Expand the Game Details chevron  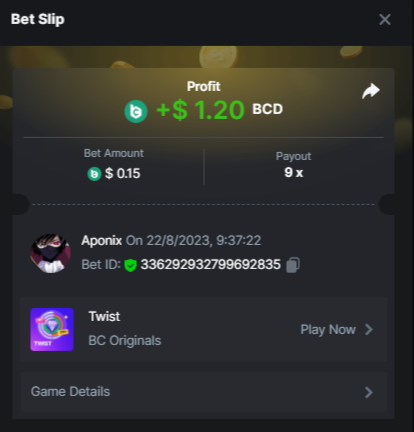[x=368, y=392]
